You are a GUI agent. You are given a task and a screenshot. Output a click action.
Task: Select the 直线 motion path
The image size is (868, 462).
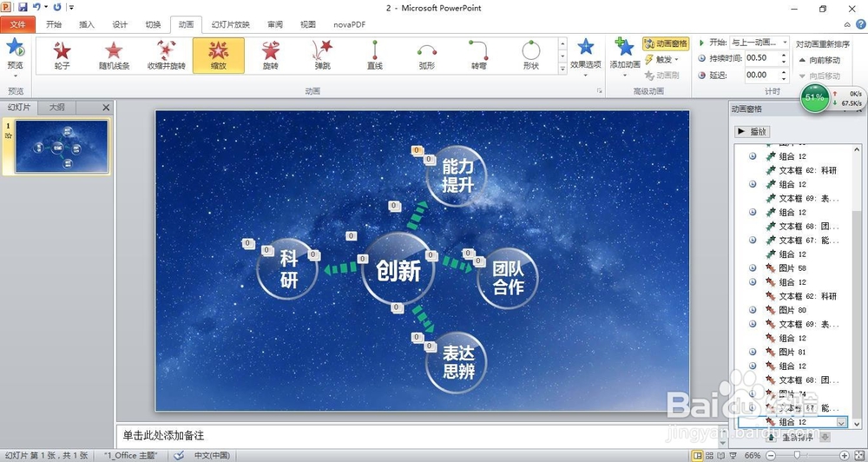click(x=375, y=56)
